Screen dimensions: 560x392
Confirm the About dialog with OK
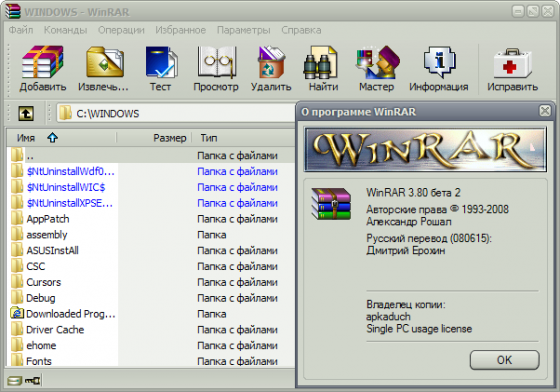coord(504,360)
